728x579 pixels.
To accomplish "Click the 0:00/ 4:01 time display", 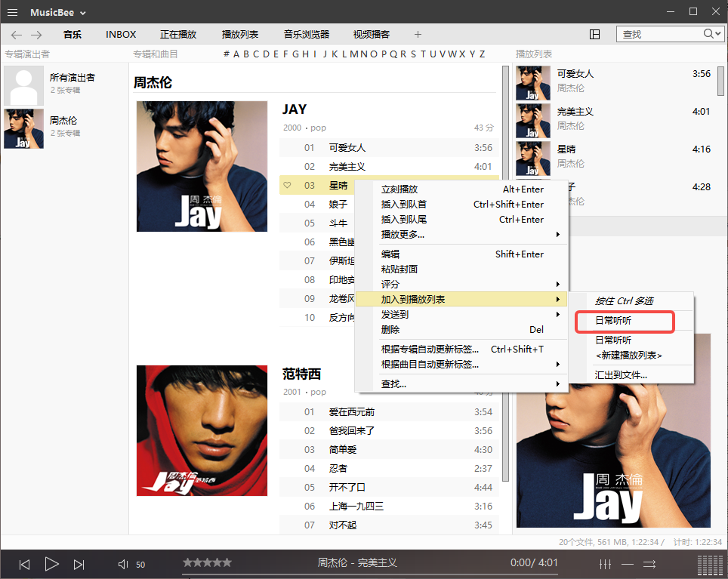I will coord(534,562).
